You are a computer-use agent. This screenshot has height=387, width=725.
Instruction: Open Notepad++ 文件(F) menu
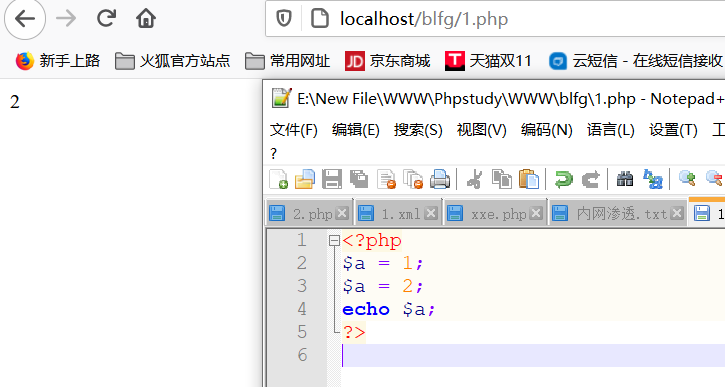[294, 130]
